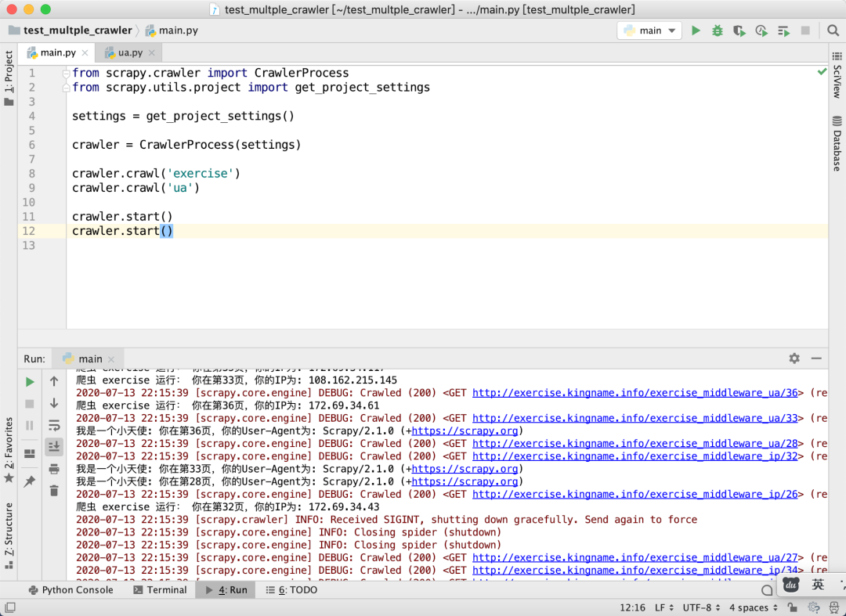The image size is (846, 616).
Task: Click the Profile main icon
Action: [x=761, y=31]
